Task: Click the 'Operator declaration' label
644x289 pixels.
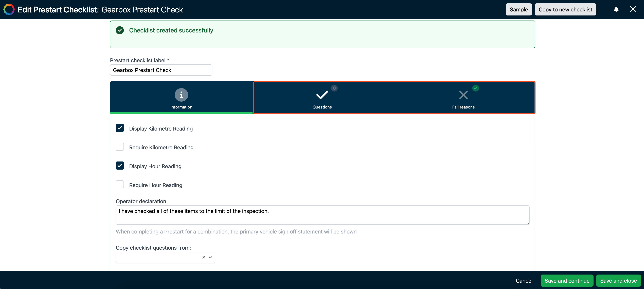Action: pyautogui.click(x=141, y=201)
